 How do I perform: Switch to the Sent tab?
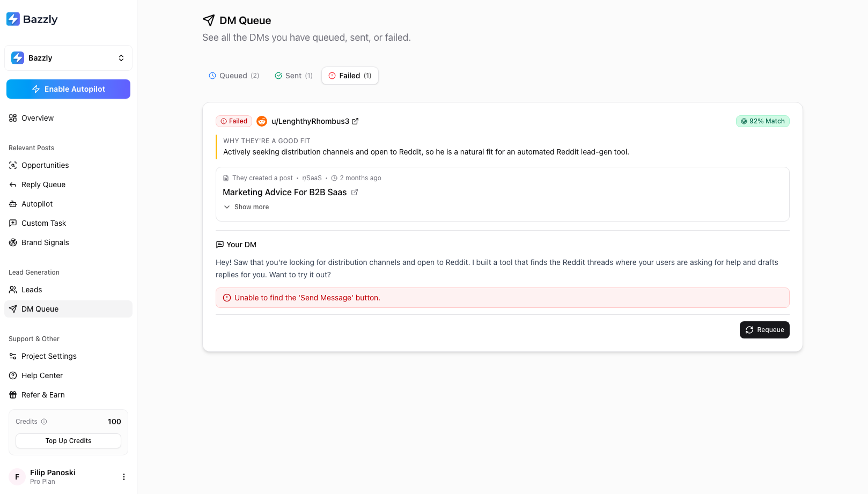(x=293, y=76)
